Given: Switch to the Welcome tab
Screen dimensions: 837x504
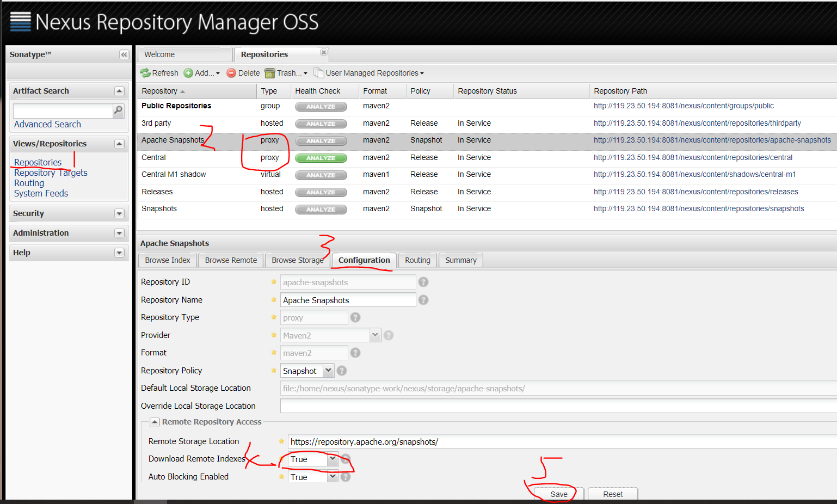Looking at the screenshot, I should tap(185, 54).
